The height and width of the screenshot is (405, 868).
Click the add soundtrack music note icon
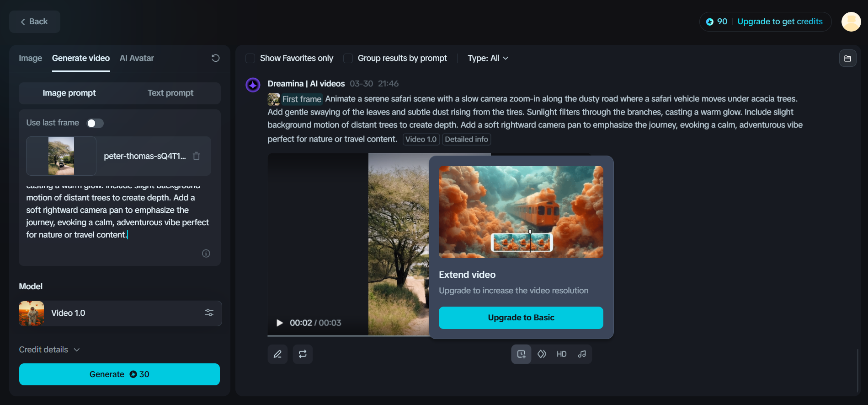(x=582, y=354)
